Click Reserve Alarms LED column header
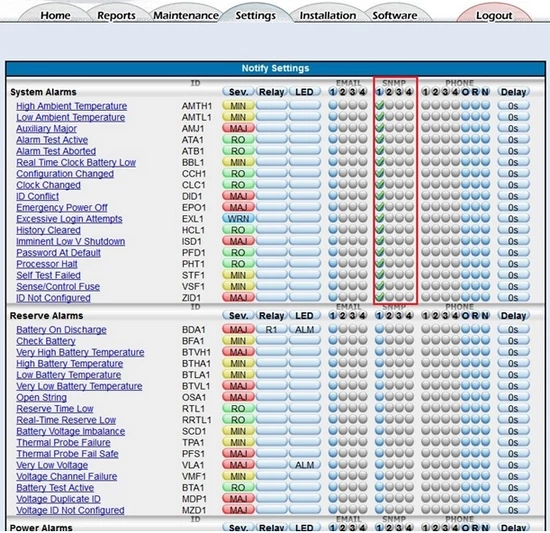The height and width of the screenshot is (533, 550). (304, 316)
